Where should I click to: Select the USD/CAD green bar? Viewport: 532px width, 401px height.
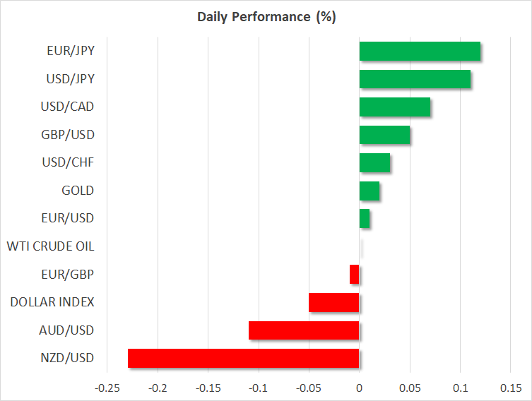[x=395, y=107]
